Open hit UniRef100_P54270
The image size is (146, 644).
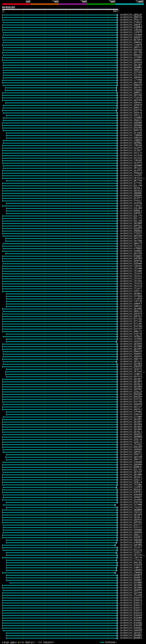tap(131, 20)
